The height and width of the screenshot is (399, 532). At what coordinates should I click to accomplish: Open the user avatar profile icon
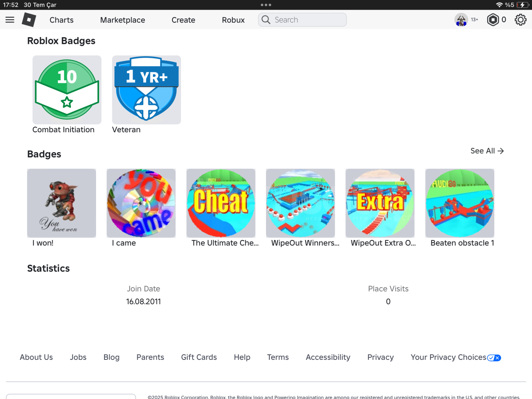[x=461, y=20]
